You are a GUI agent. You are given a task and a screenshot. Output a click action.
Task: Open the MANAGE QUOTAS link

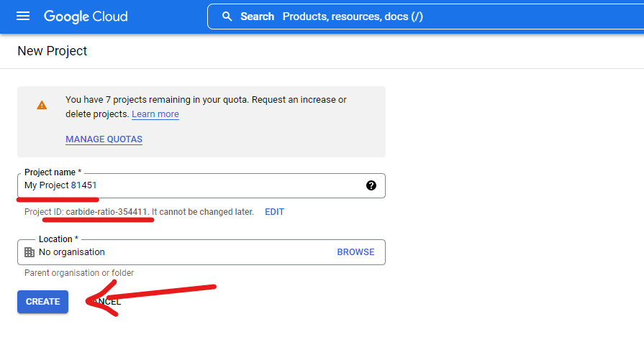[x=104, y=139]
